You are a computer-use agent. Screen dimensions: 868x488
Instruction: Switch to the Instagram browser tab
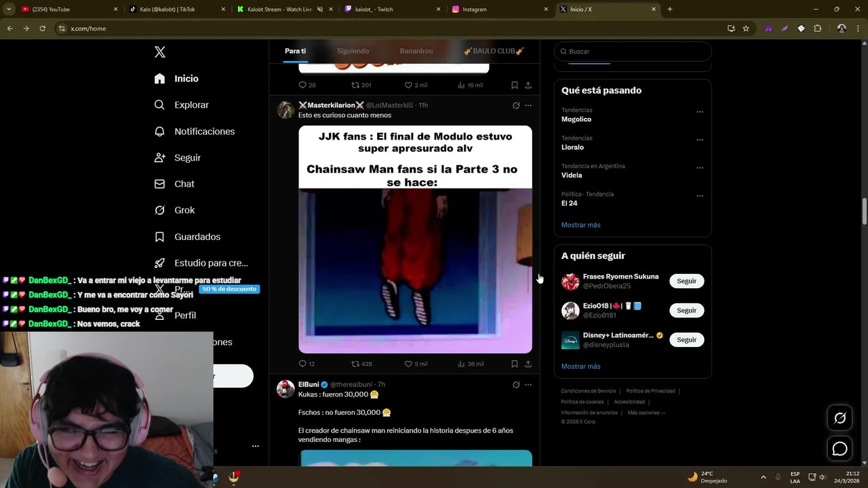point(500,9)
